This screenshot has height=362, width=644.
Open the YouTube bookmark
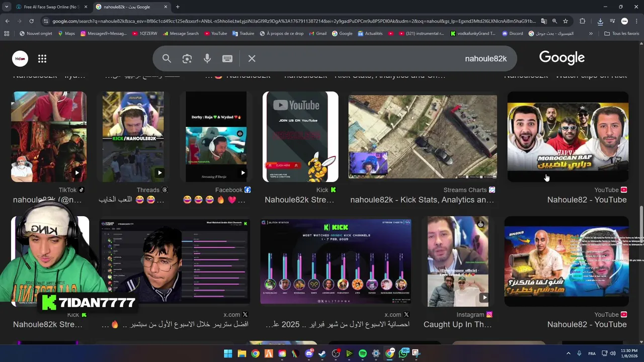[x=215, y=34]
